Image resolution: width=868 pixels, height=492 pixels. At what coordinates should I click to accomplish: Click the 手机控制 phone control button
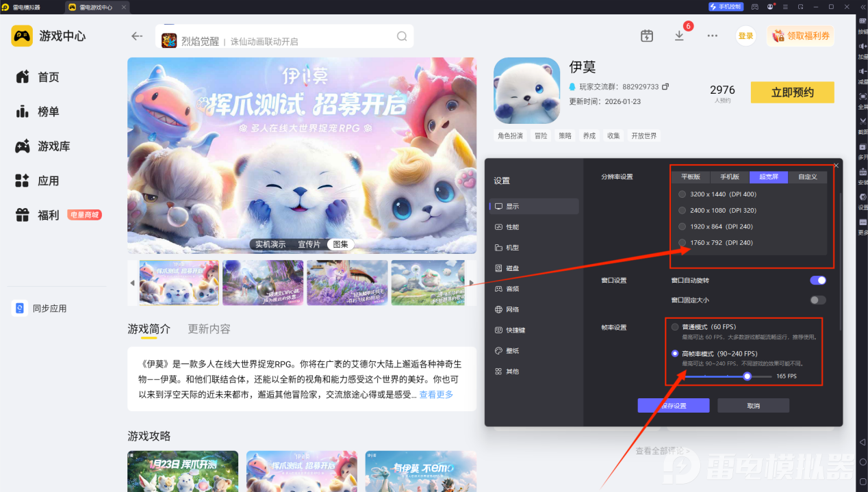pyautogui.click(x=726, y=7)
